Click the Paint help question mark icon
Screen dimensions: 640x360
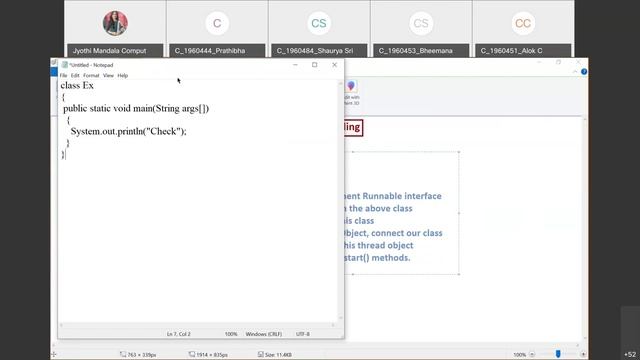[x=584, y=71]
